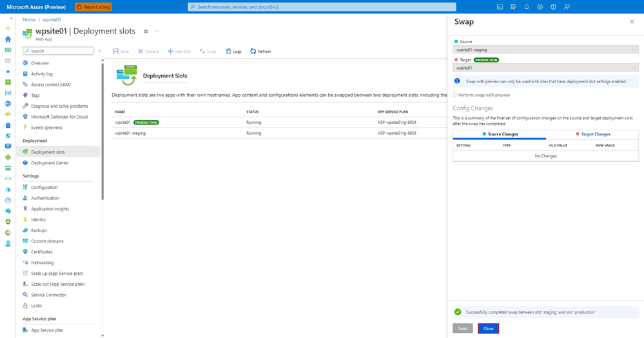Close the Swap panel with X

tap(632, 22)
